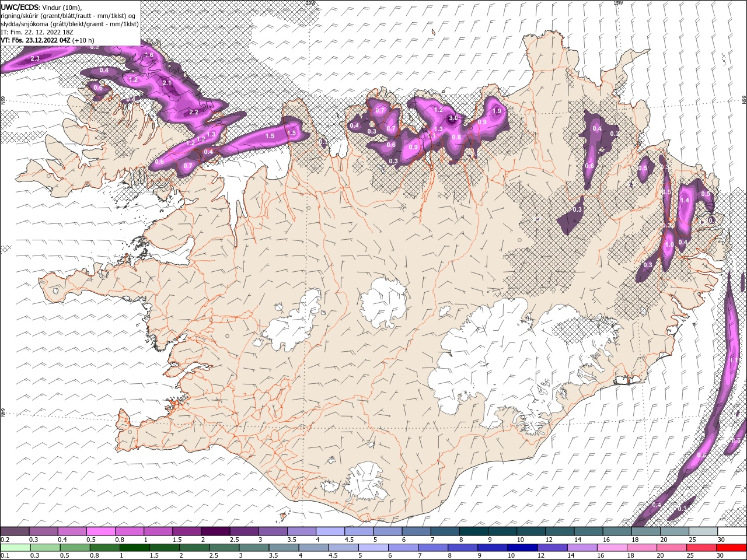Click the '15W' longitude label
The width and height of the screenshot is (747, 560).
[618, 2]
